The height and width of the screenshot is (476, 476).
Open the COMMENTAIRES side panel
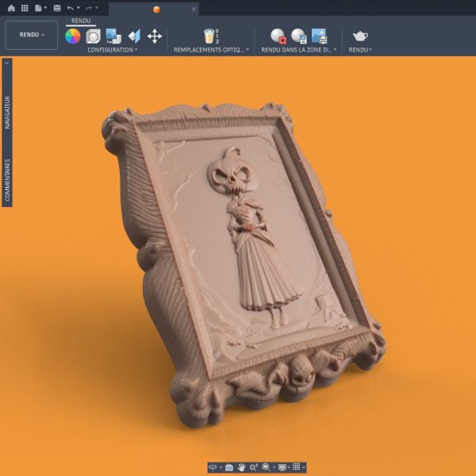click(7, 180)
